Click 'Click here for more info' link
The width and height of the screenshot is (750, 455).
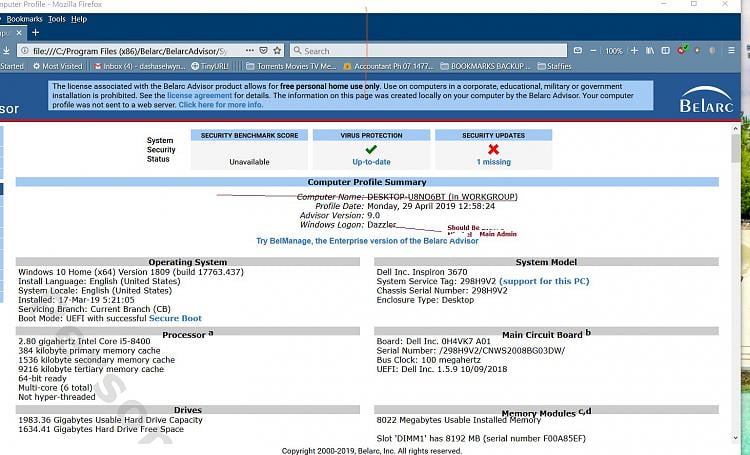[x=220, y=104]
